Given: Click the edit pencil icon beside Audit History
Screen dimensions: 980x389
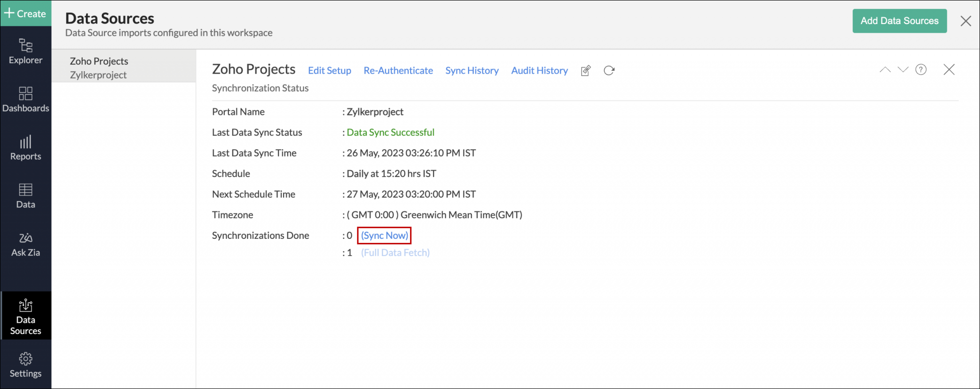Looking at the screenshot, I should click(586, 71).
